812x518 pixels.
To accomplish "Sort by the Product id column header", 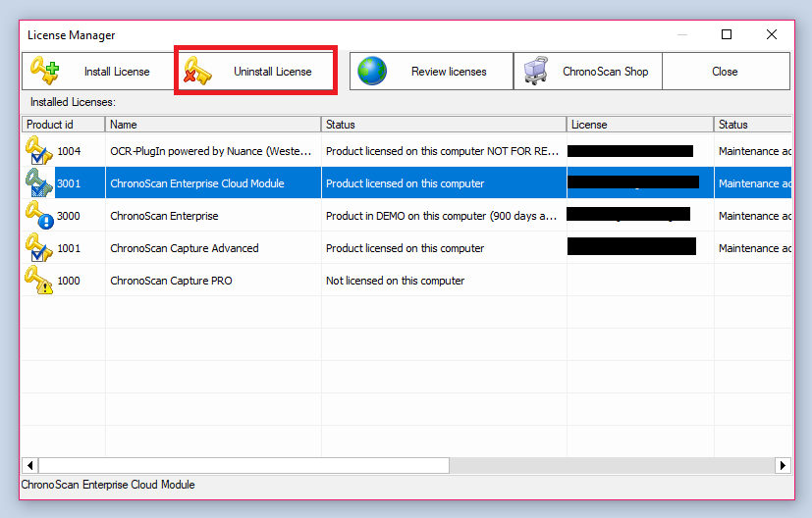I will pos(63,125).
